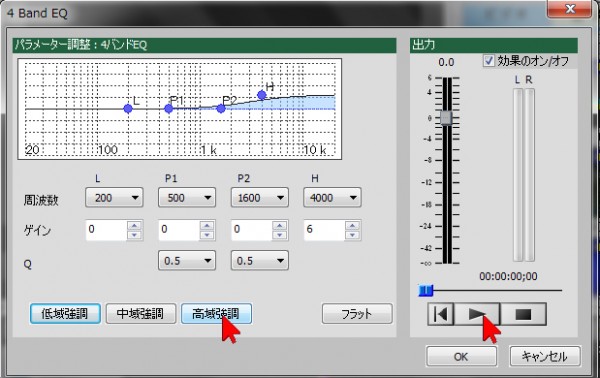Click the L gain input field

pos(106,230)
